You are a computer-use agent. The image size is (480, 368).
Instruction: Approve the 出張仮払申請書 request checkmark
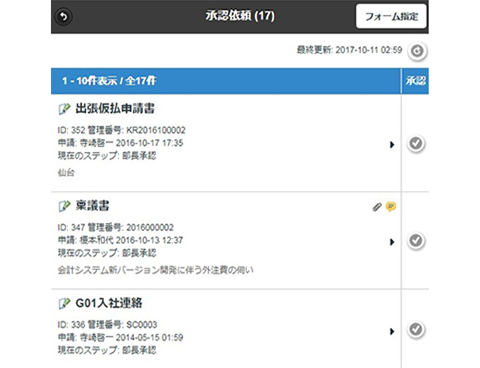416,144
